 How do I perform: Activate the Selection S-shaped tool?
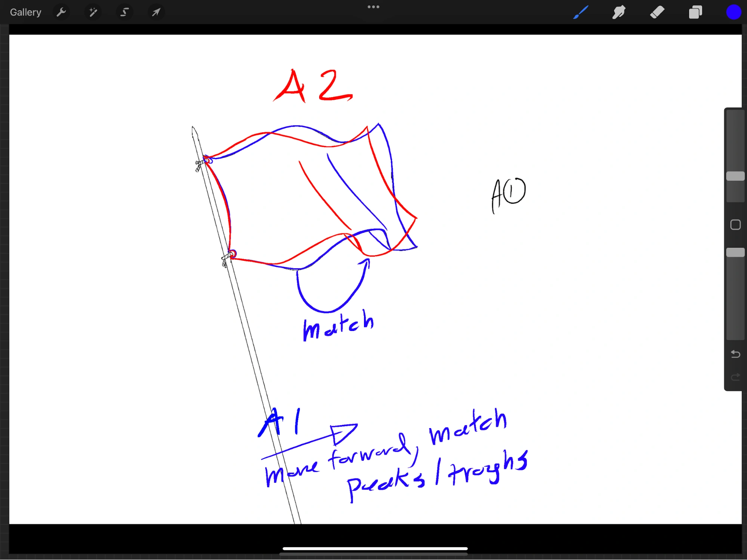124,12
